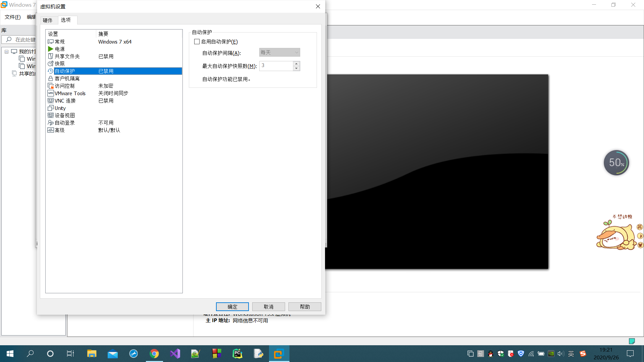Switch to the 硬件 hardware tab
Screen dimensions: 644x362
(x=48, y=20)
